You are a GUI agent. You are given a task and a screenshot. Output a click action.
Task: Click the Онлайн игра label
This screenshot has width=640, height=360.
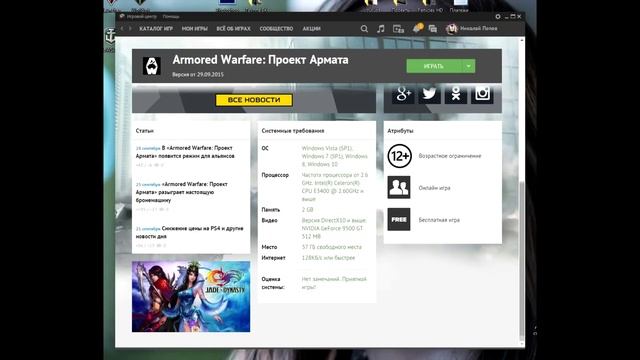pos(434,188)
